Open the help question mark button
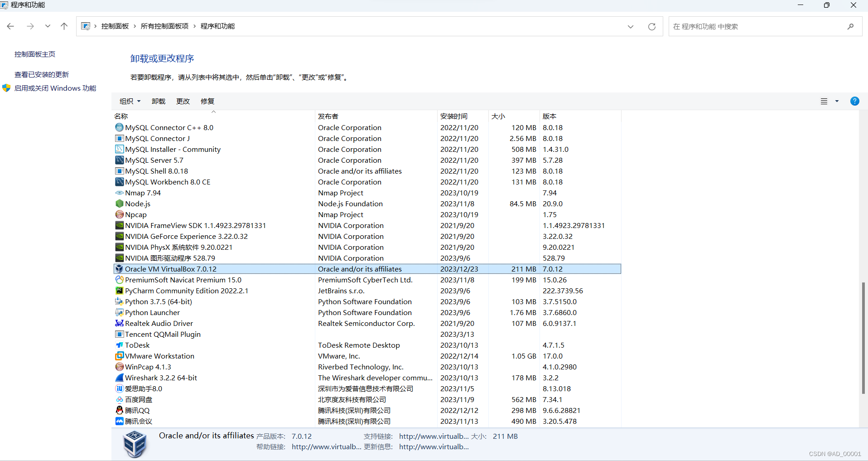The image size is (868, 461). 854,101
